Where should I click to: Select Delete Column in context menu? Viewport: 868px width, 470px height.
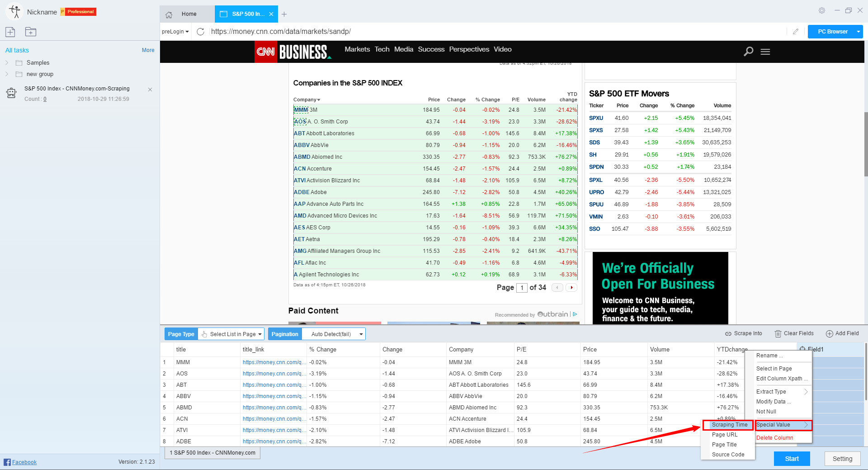(x=775, y=438)
